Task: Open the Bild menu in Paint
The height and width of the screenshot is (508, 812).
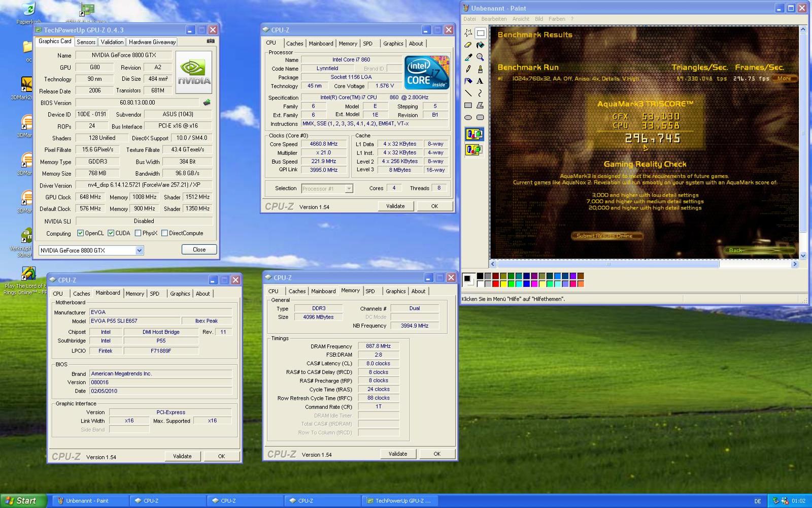Action: (539, 19)
